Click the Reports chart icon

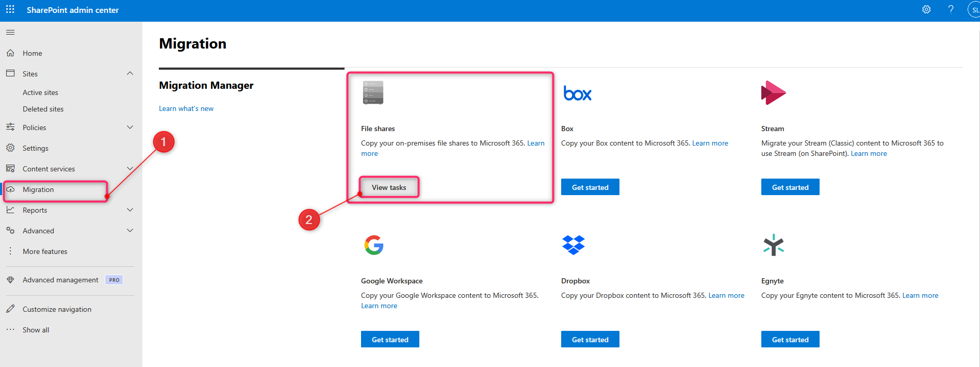point(10,210)
